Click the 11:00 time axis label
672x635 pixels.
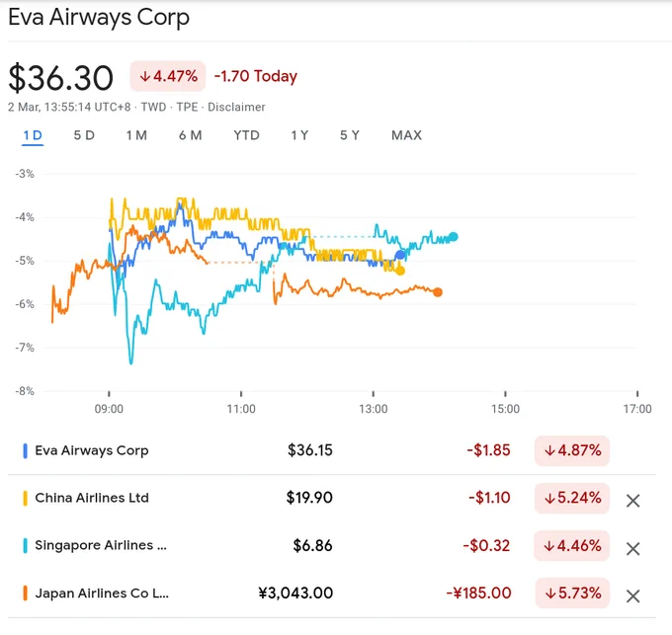tap(241, 409)
